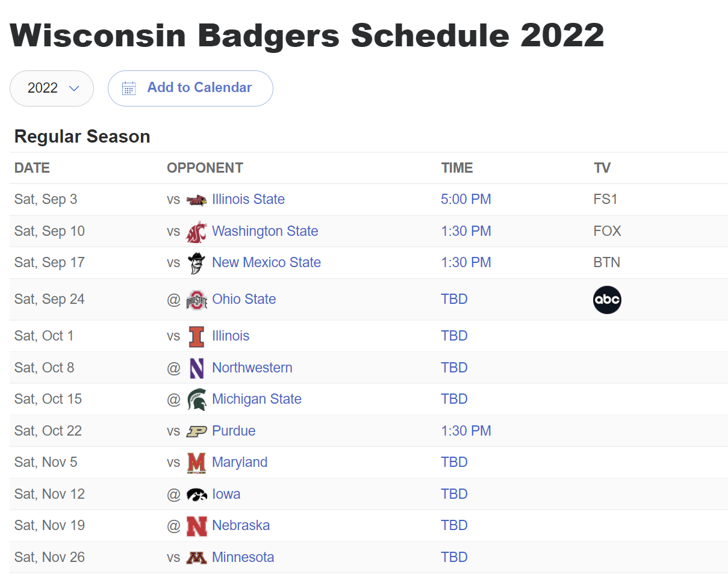Open the Northwestern team link

[252, 368]
